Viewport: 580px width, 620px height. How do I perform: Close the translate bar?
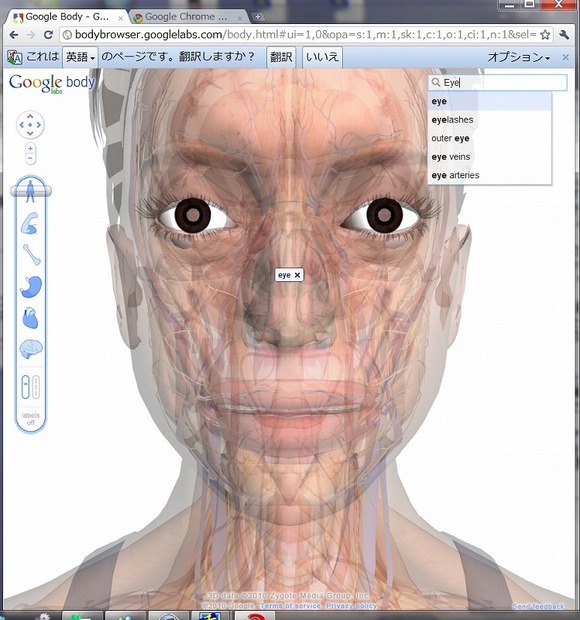point(566,57)
